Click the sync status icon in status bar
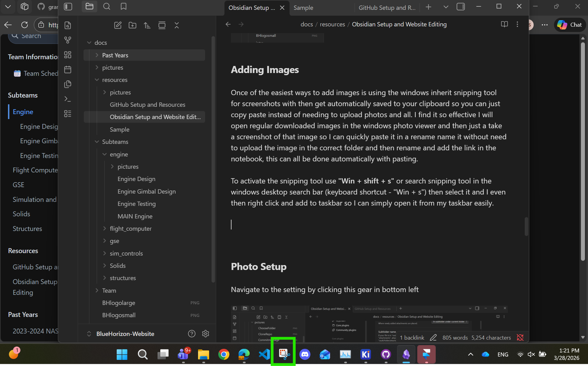The height and width of the screenshot is (366, 588). (520, 337)
